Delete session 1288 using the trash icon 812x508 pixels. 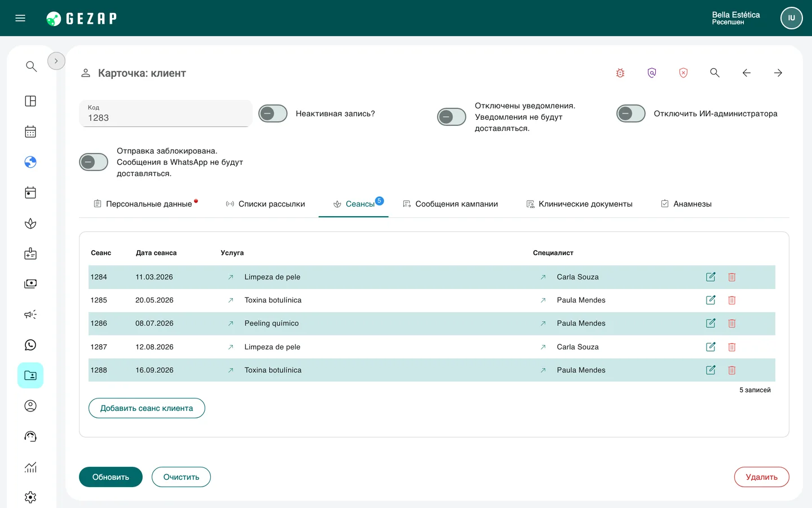tap(732, 370)
